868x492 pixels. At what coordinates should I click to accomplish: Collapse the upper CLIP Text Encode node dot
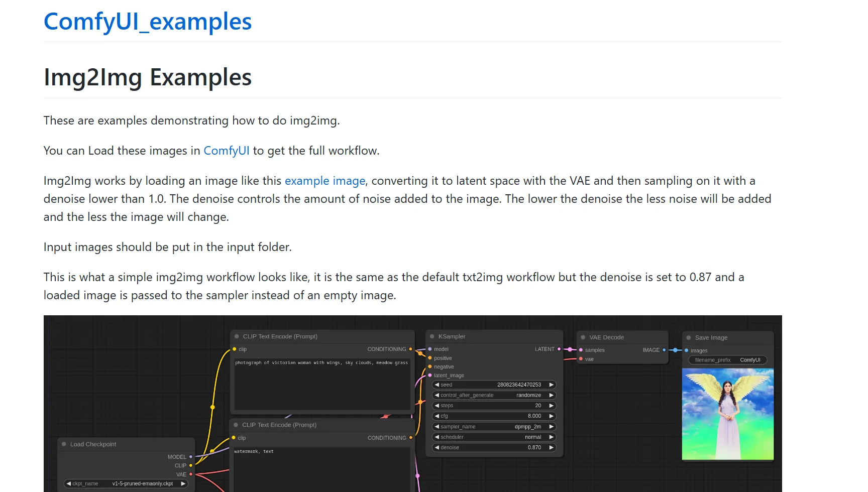click(x=237, y=336)
